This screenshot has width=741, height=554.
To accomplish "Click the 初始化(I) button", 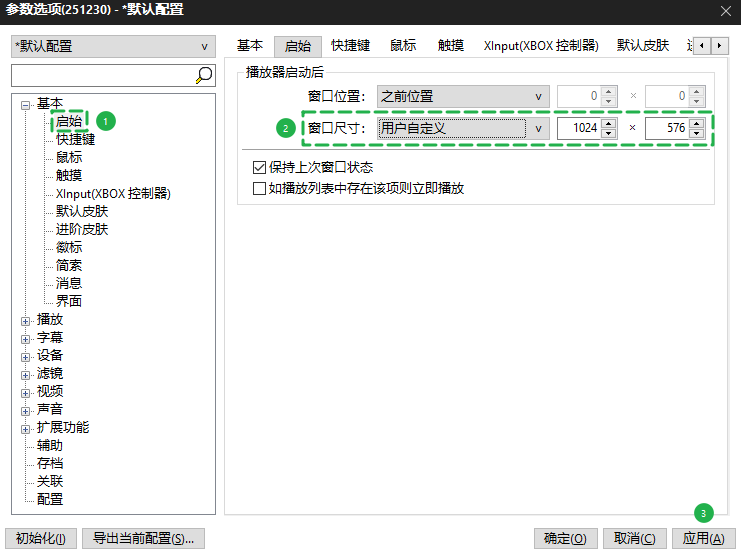I will [40, 538].
